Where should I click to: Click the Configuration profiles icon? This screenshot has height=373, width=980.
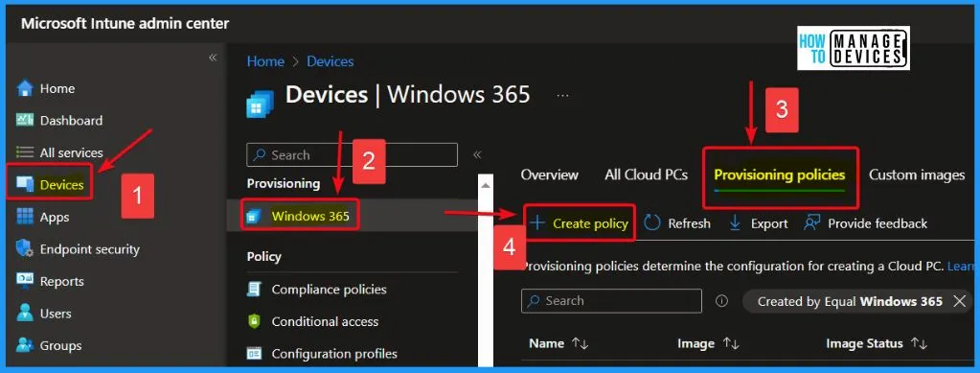pyautogui.click(x=254, y=354)
